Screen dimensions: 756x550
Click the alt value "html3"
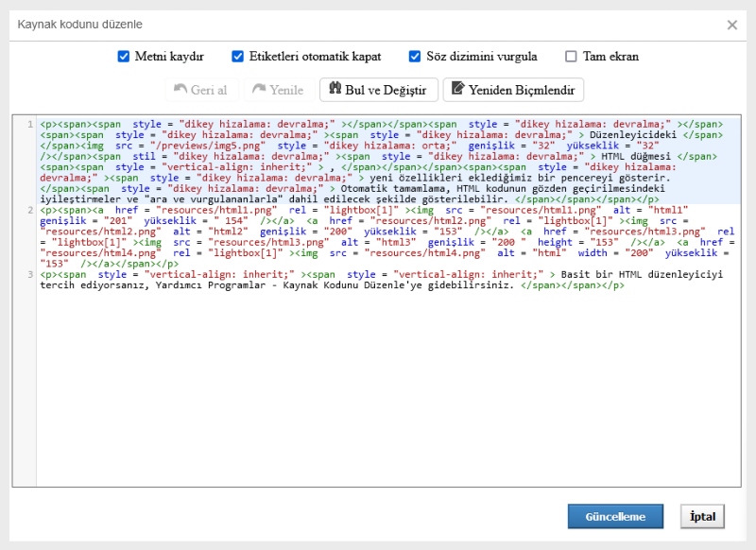[x=396, y=243]
